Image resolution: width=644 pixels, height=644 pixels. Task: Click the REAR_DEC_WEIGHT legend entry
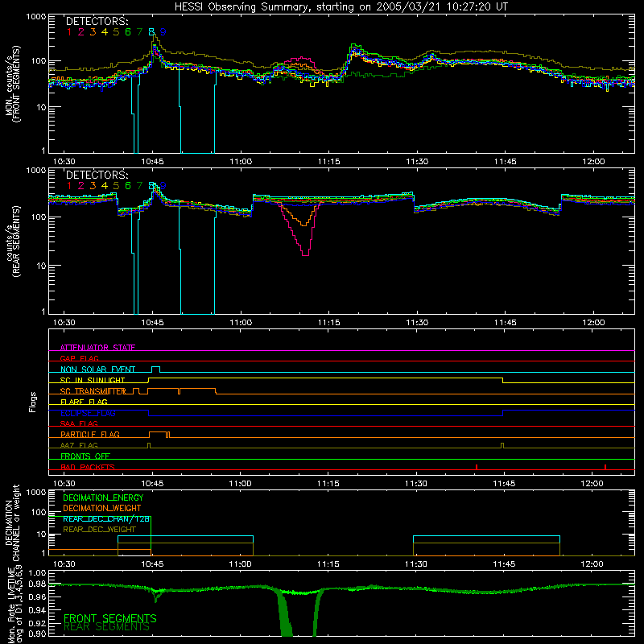pos(99,530)
